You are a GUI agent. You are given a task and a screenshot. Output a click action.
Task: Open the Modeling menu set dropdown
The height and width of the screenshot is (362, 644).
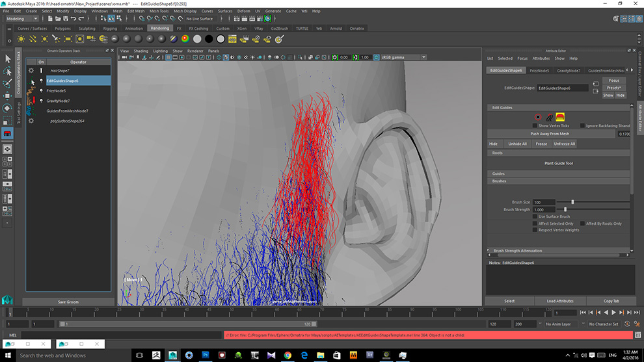[22, 19]
